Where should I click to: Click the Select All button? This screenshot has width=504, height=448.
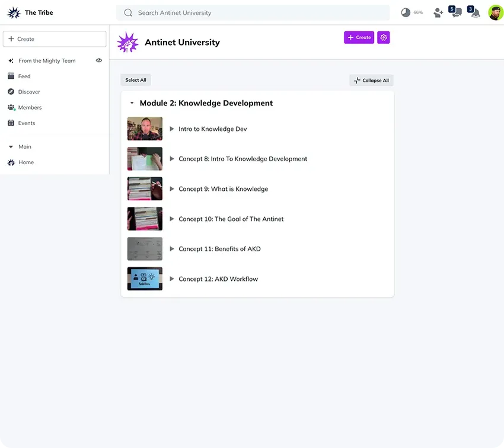click(136, 80)
